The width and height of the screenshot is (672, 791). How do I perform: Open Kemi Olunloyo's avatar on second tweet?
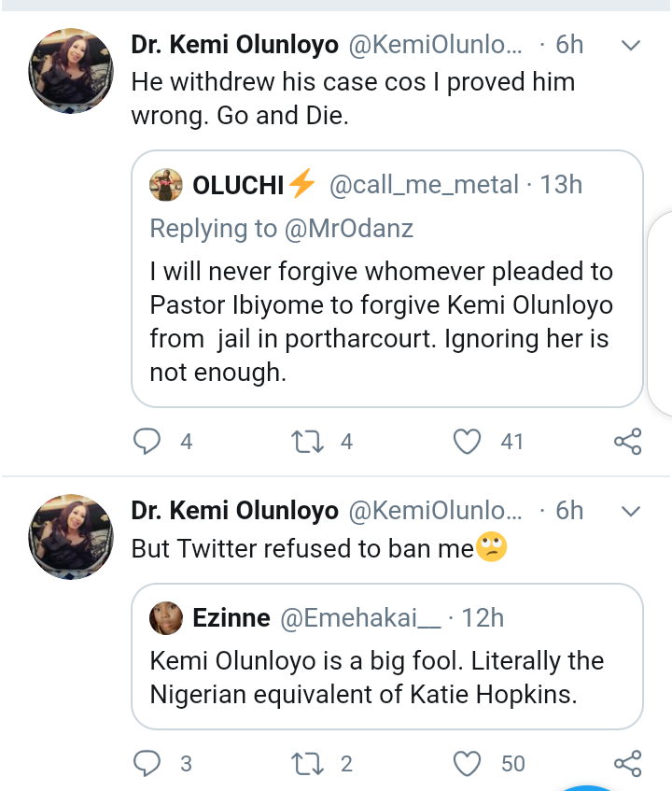pyautogui.click(x=71, y=537)
